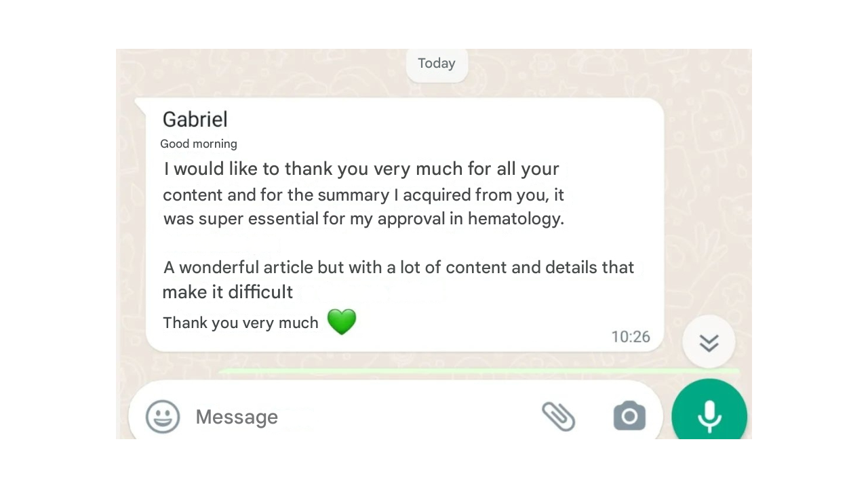
Task: Click the "make it difficult" line
Action: (228, 292)
